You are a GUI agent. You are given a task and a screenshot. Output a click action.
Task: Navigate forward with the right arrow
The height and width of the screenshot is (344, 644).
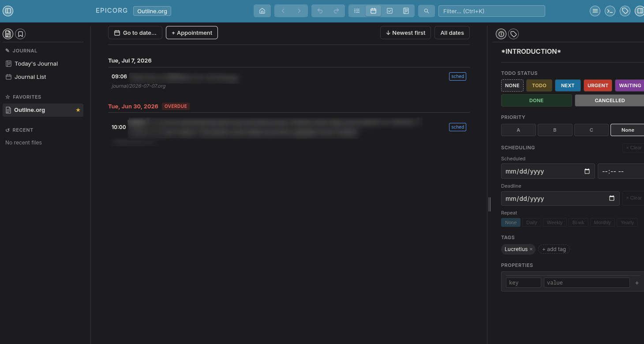click(x=299, y=11)
